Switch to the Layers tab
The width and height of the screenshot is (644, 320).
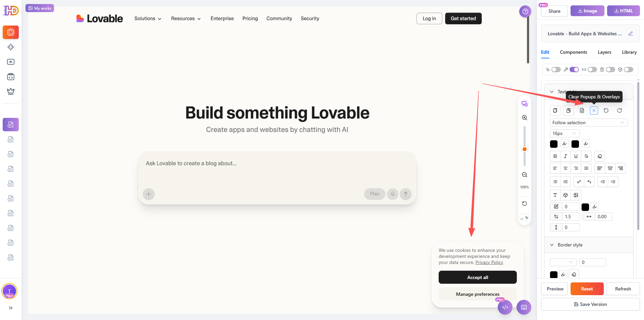pyautogui.click(x=604, y=52)
